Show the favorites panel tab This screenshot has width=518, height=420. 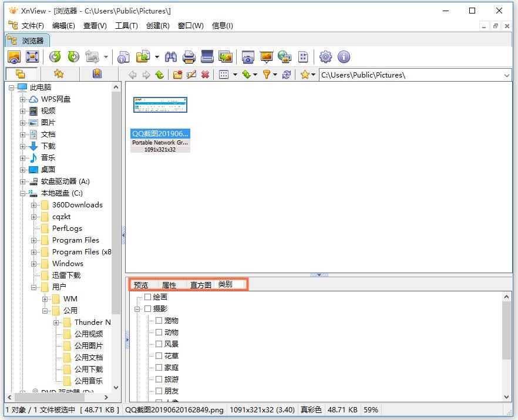click(59, 73)
